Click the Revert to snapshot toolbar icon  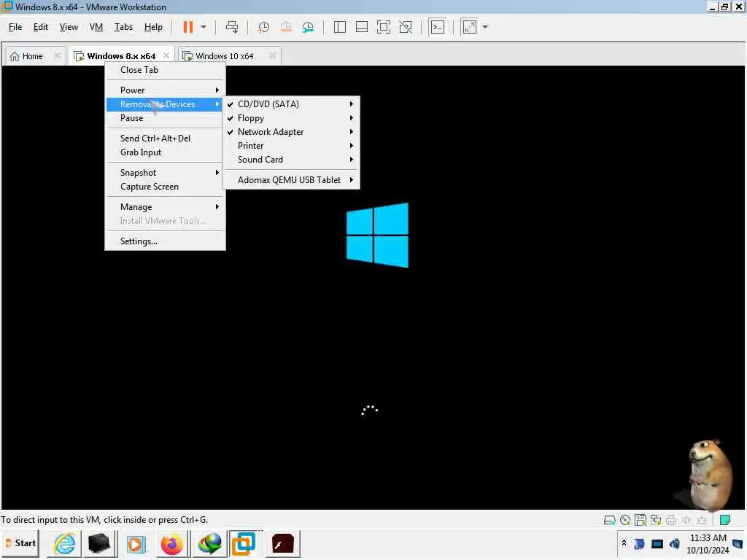coord(286,27)
